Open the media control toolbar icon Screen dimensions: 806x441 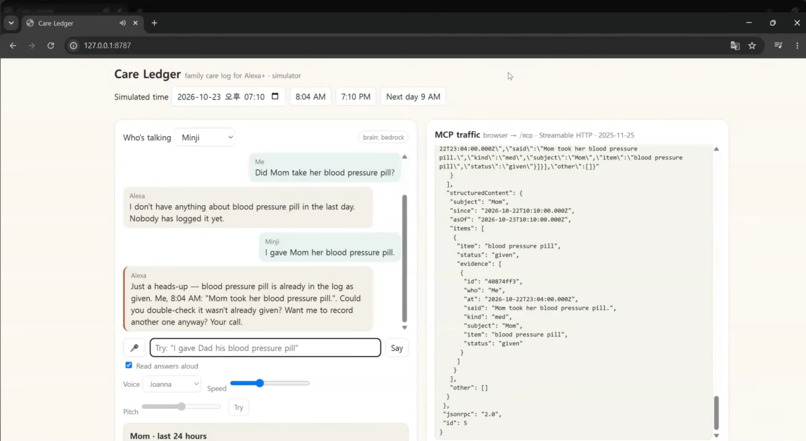click(x=778, y=45)
